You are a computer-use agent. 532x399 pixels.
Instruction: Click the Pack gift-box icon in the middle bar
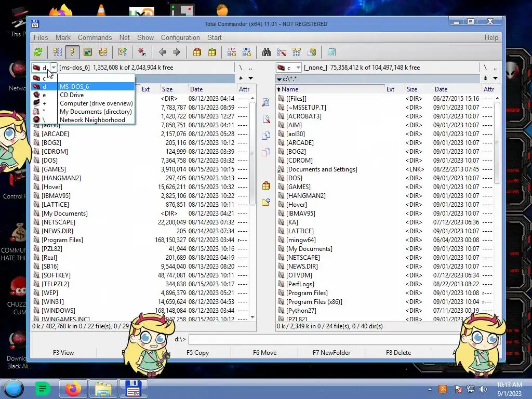[x=266, y=185]
